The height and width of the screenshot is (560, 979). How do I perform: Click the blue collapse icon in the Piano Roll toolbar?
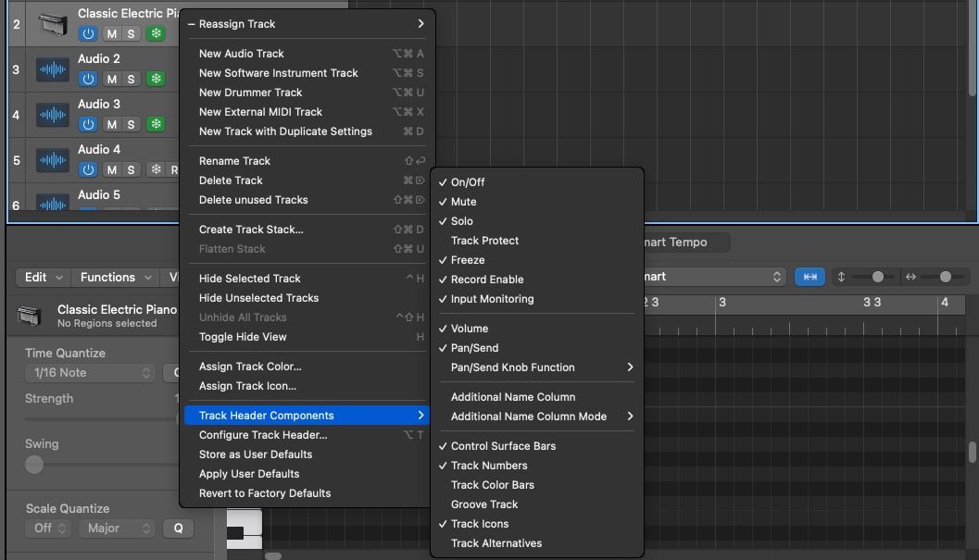click(810, 276)
